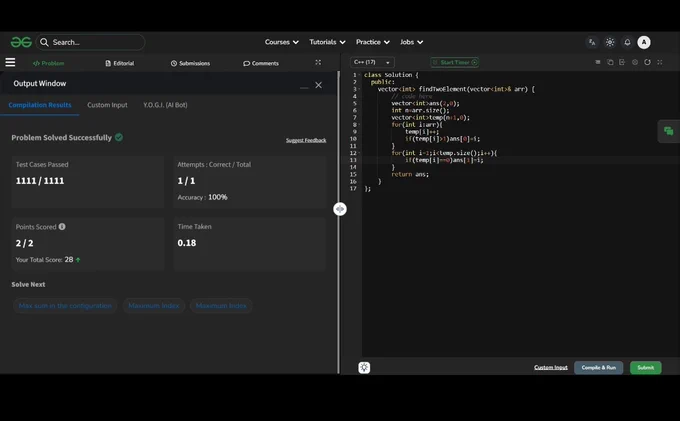
Task: Click the GeeksforGeeks logo
Action: tap(21, 42)
